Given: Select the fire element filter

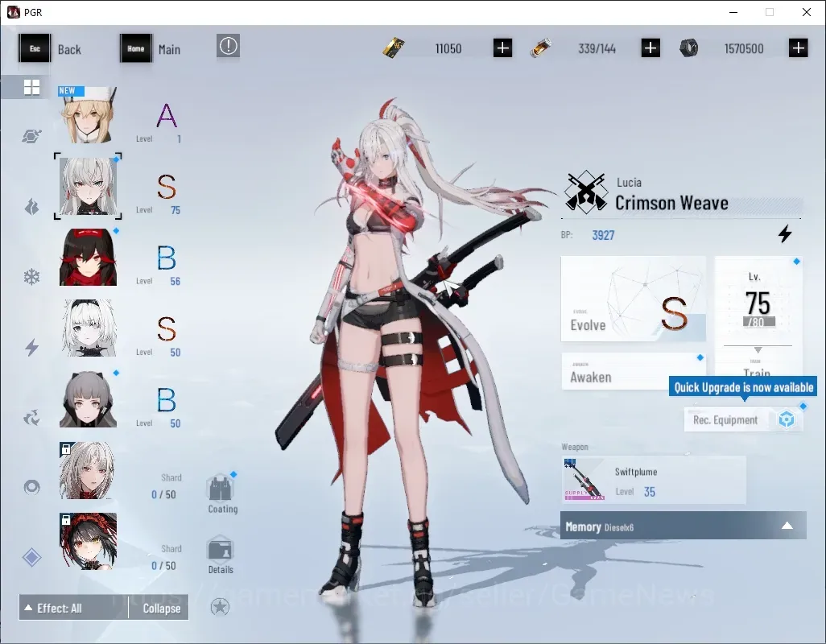Looking at the screenshot, I should tap(31, 207).
